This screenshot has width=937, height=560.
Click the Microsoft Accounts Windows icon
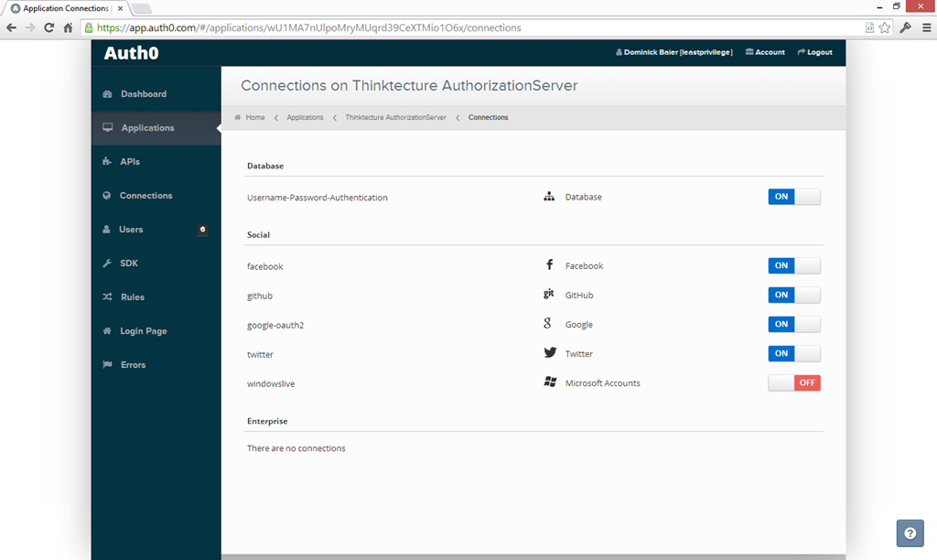pos(550,382)
